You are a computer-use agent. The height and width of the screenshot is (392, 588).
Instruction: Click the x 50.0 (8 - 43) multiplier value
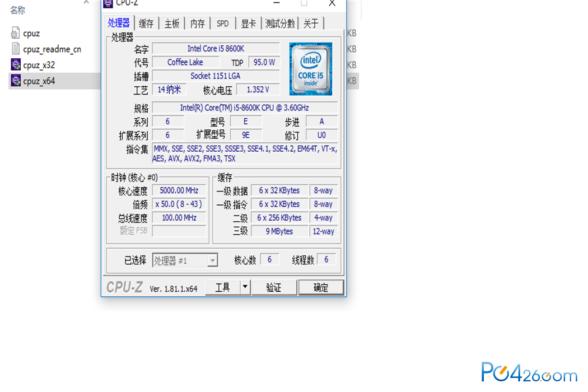[x=179, y=204]
